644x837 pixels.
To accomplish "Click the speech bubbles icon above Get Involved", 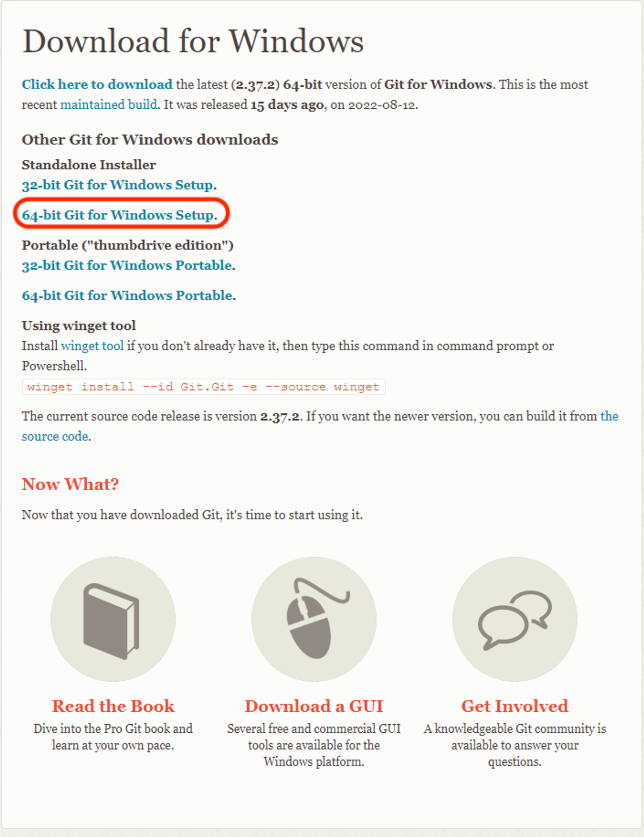I will (x=515, y=619).
